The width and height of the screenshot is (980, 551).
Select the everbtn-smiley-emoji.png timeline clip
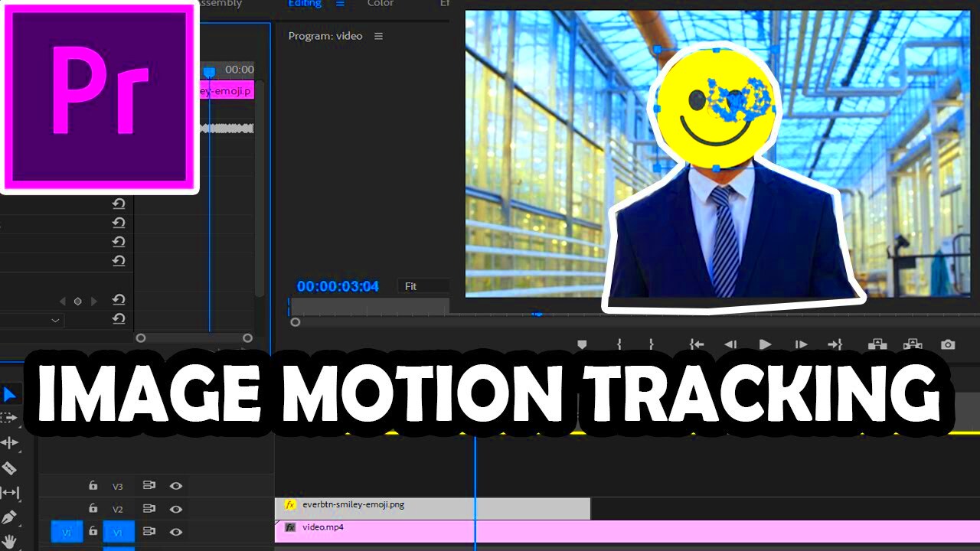coord(433,509)
